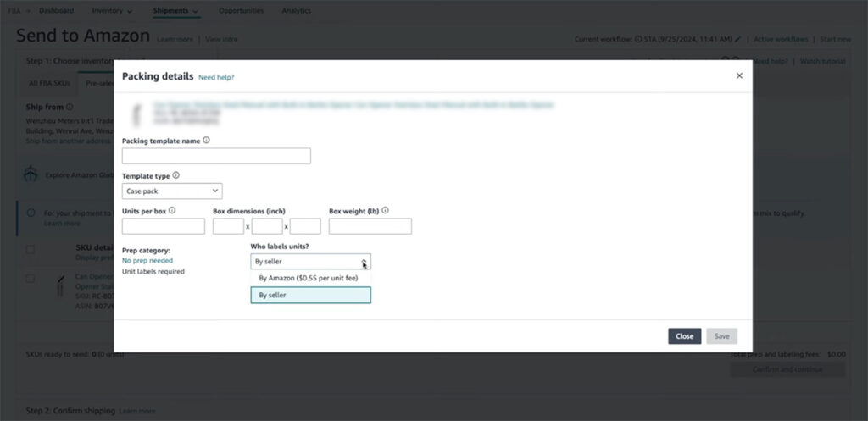Open the Analytics menu item
The width and height of the screenshot is (868, 421).
(x=296, y=10)
